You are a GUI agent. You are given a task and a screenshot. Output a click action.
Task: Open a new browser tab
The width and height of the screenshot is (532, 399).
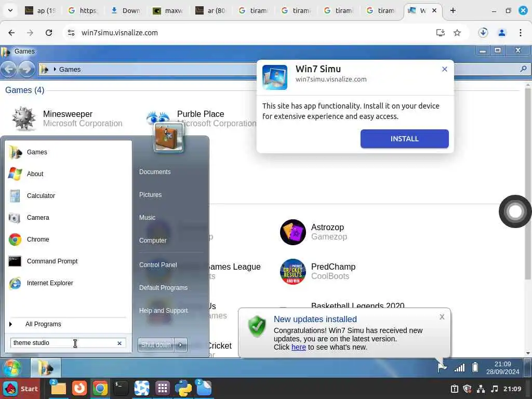(453, 10)
